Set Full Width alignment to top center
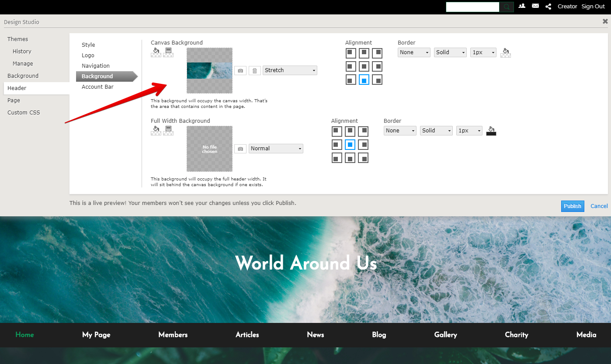This screenshot has width=611, height=364. tap(350, 132)
